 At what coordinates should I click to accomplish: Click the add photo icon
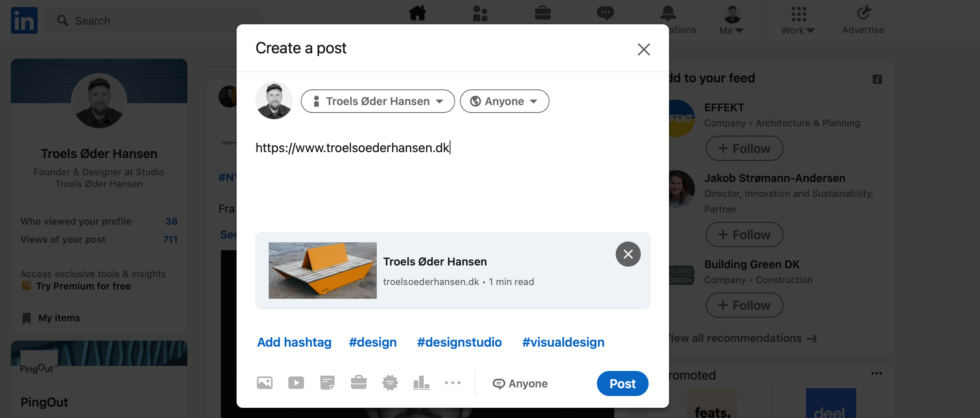pos(265,383)
